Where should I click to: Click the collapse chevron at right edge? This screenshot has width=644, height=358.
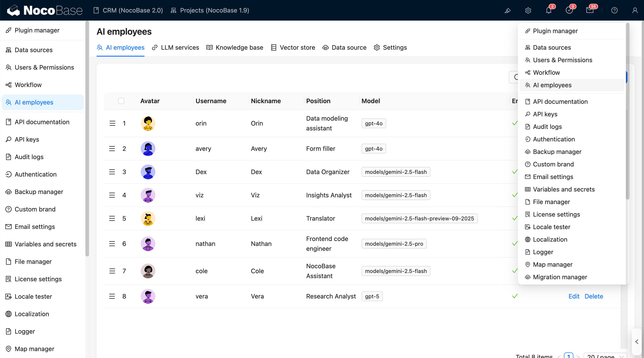click(637, 341)
